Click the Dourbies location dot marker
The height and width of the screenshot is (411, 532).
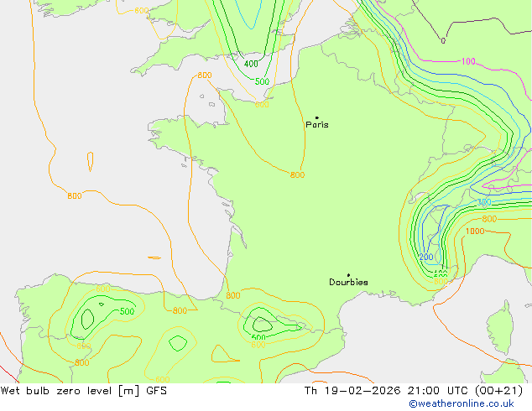[x=348, y=275]
